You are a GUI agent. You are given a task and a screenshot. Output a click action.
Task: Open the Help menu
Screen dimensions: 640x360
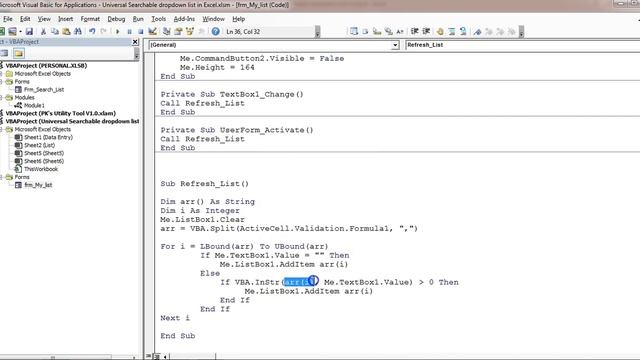238,19
